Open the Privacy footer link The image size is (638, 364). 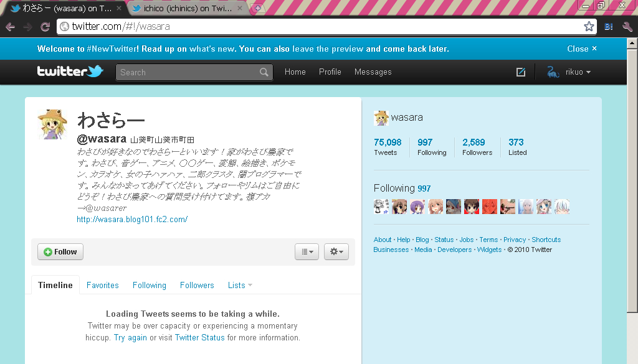point(515,240)
